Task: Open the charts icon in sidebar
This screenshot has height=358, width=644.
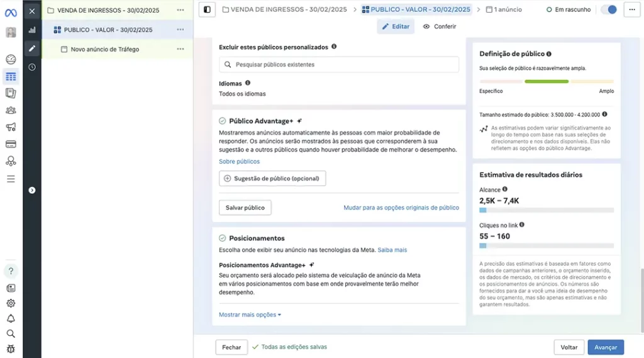Action: point(32,30)
